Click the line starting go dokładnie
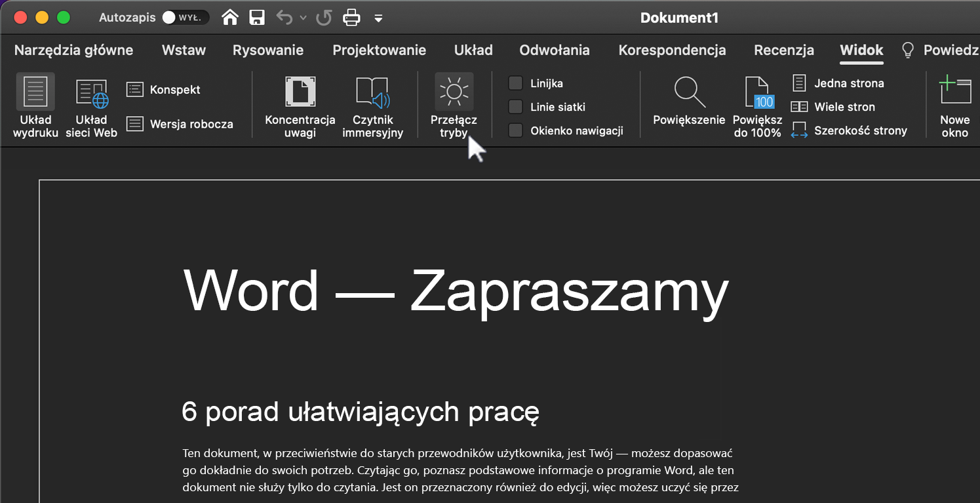980x503 pixels. pos(458,470)
